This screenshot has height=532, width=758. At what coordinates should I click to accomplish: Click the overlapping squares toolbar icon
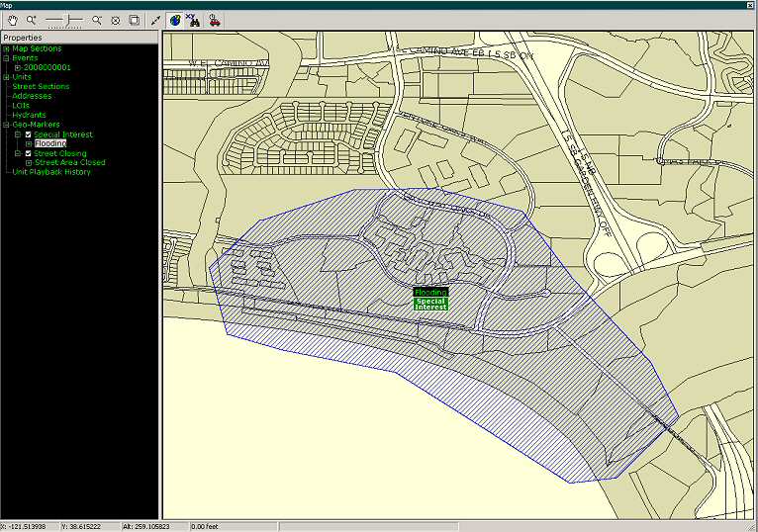(x=134, y=20)
